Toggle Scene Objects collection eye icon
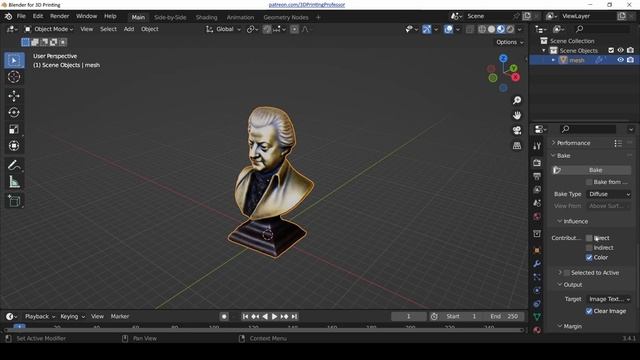This screenshot has height=360, width=640. click(620, 50)
